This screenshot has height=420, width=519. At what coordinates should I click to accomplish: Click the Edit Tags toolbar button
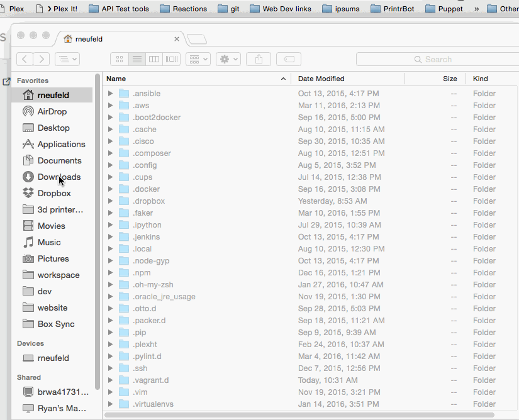289,59
